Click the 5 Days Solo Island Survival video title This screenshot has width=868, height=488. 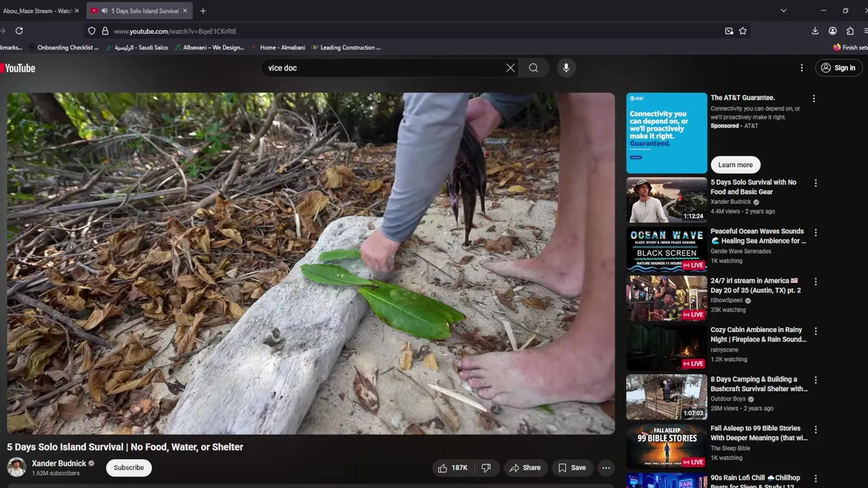[x=125, y=447]
